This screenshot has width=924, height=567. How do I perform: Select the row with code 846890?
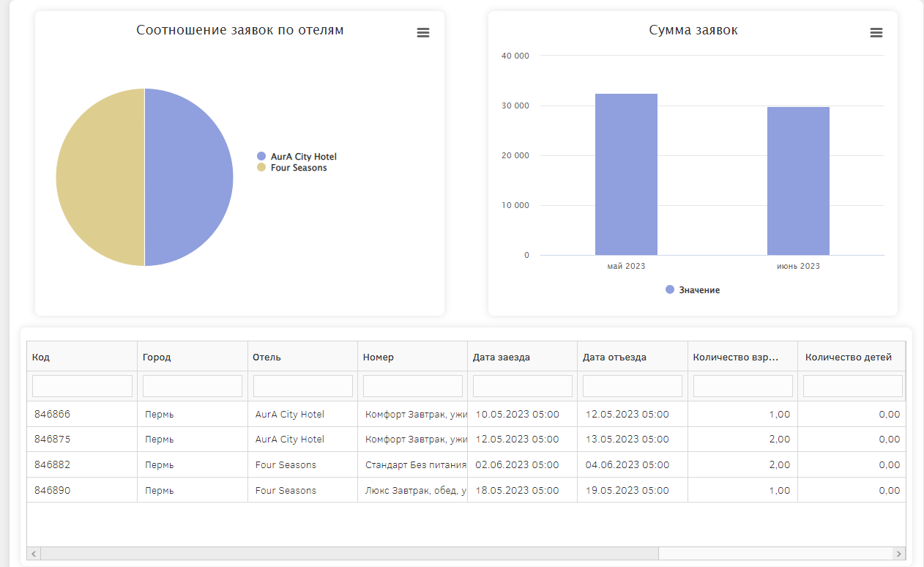[466, 490]
